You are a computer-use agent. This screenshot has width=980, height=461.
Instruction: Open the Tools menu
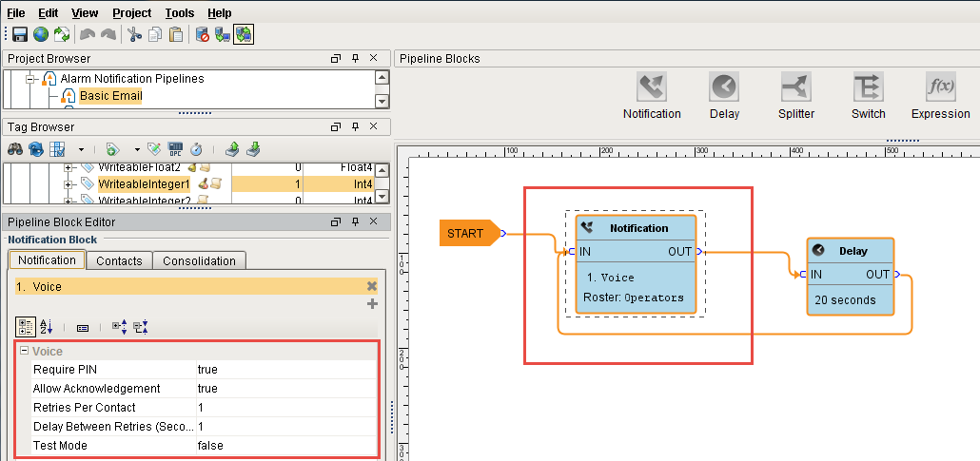click(180, 13)
